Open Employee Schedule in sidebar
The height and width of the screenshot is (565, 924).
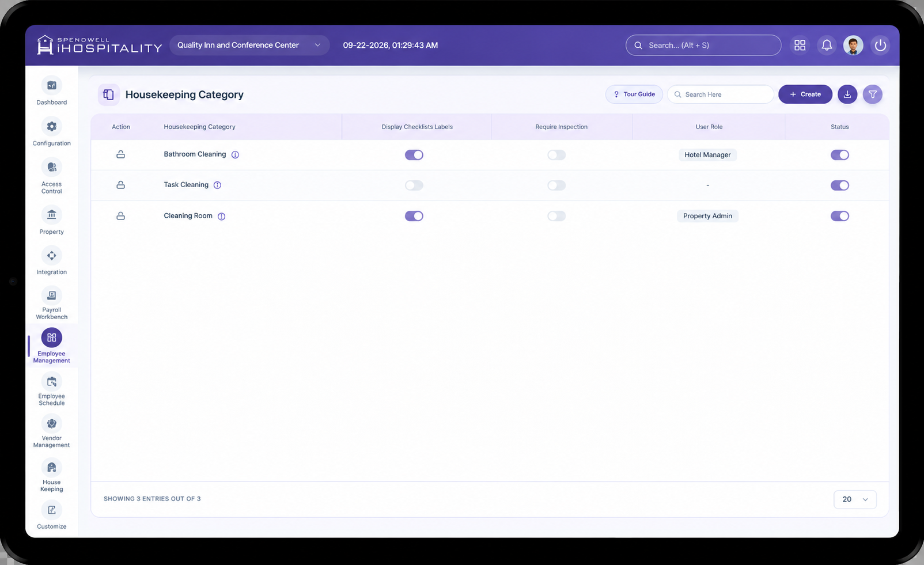[51, 382]
